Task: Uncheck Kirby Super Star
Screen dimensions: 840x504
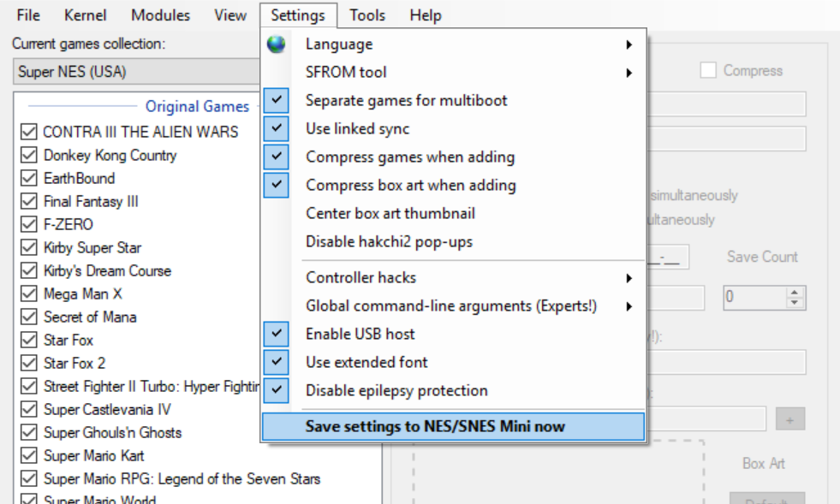Action: (29, 247)
